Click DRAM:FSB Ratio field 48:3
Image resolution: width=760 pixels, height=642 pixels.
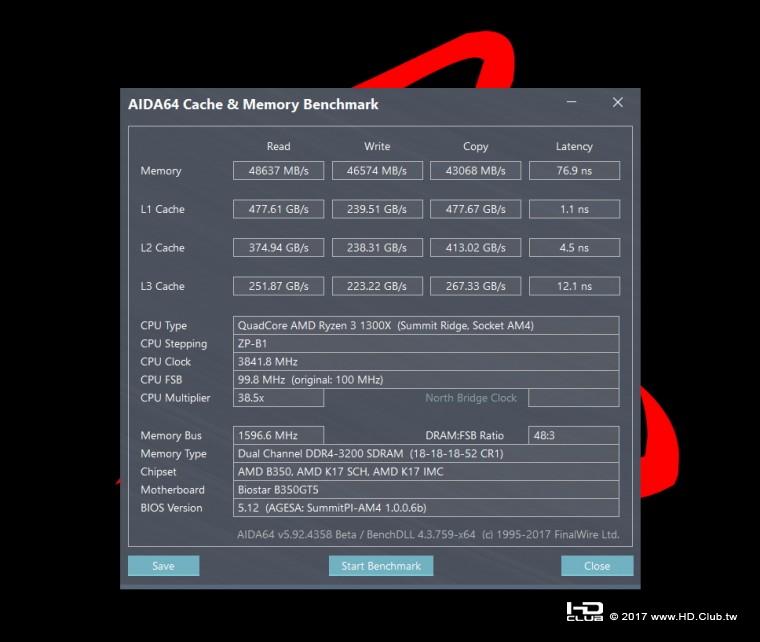tap(574, 436)
